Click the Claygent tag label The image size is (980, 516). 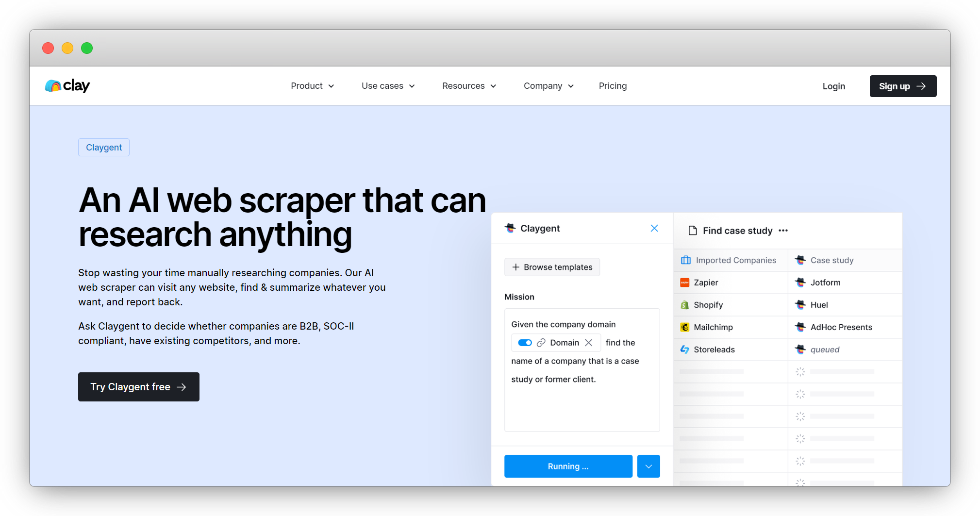[104, 148]
